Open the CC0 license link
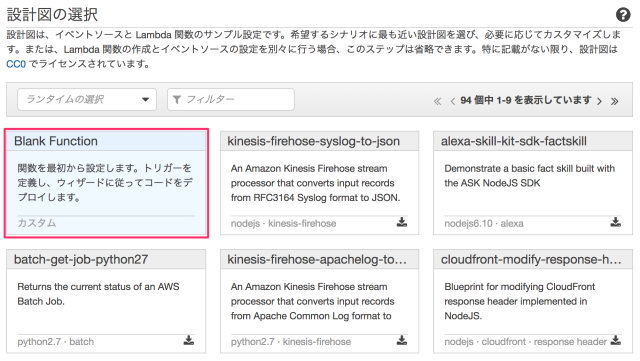Image resolution: width=640 pixels, height=361 pixels. (16, 64)
